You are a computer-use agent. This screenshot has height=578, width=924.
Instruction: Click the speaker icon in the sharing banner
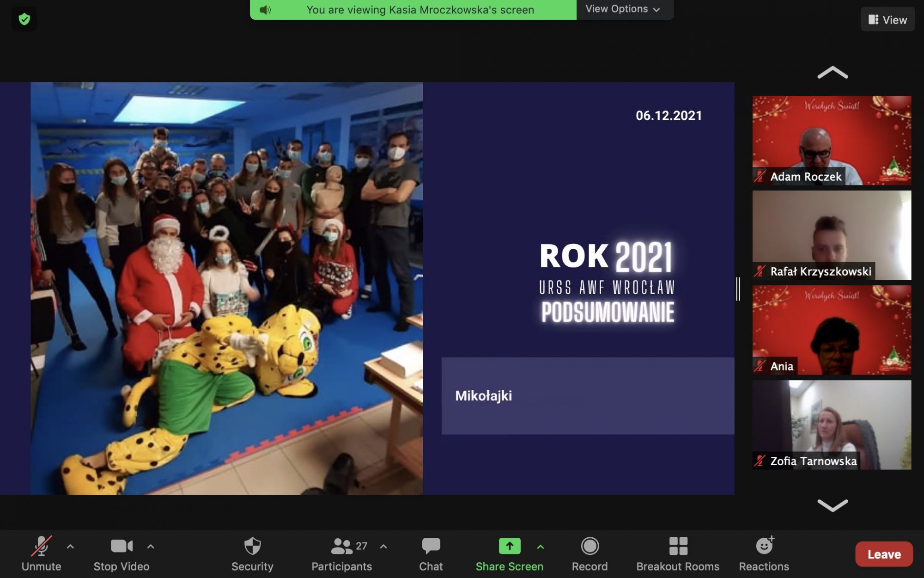[265, 10]
